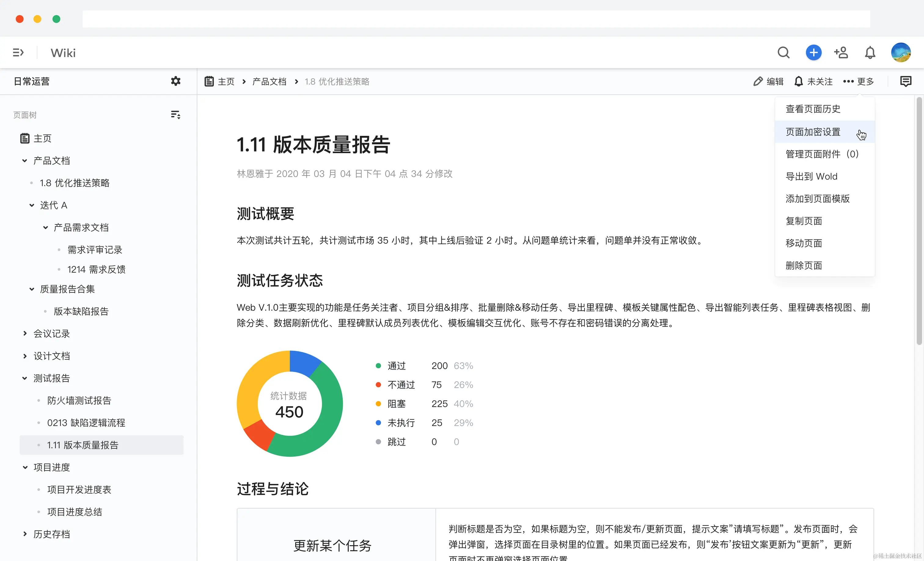The height and width of the screenshot is (561, 924).
Task: Select 页面加密设置 from the menu
Action: coord(813,132)
